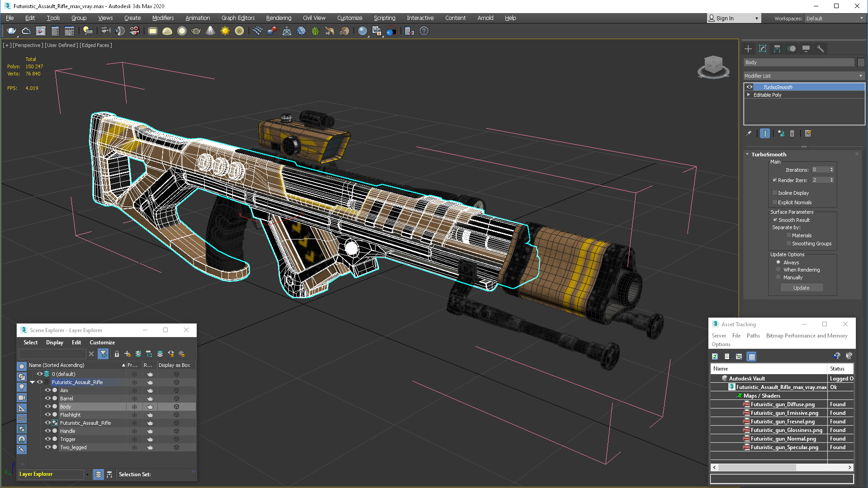Screen dimensions: 868x488
Task: Collapse the Futuristic_Assault_Rifle layer tree
Action: [x=32, y=382]
